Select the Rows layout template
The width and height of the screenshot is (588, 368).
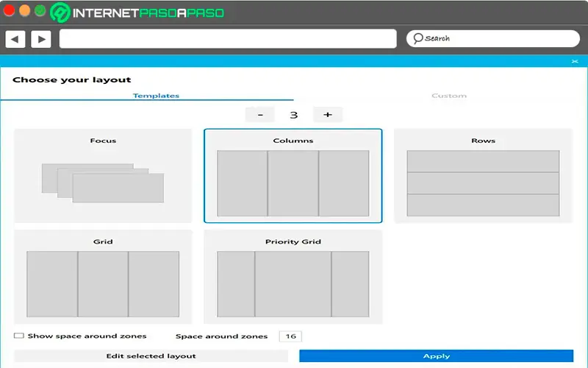pos(483,176)
